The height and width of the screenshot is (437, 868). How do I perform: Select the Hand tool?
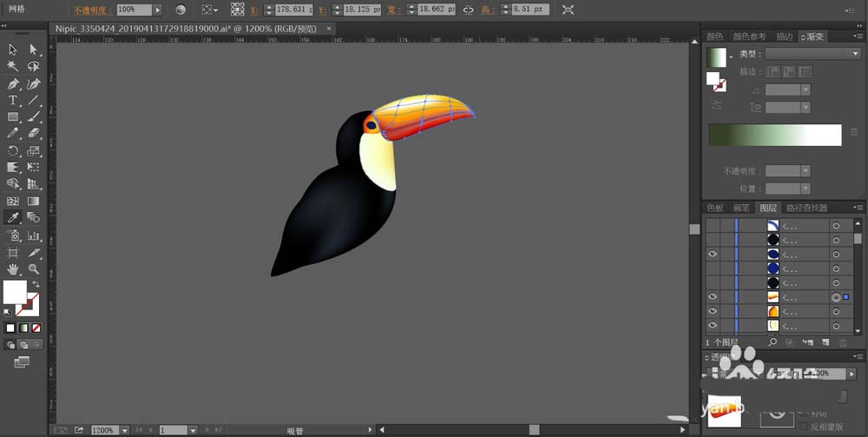pos(13,269)
